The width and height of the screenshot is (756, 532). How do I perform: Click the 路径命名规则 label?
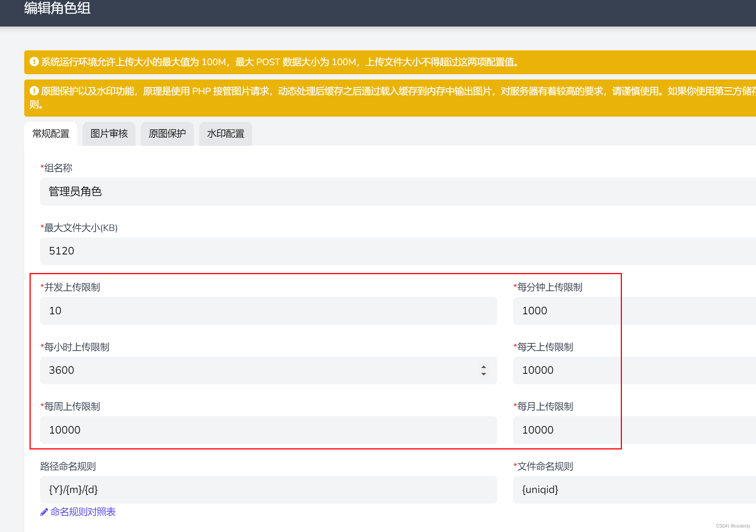point(68,466)
